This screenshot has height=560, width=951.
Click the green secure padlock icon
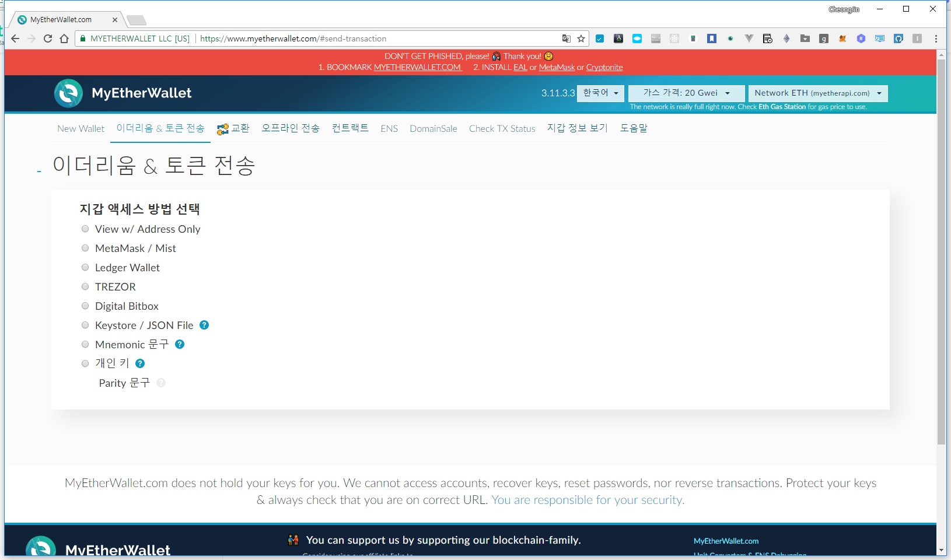pyautogui.click(x=83, y=38)
